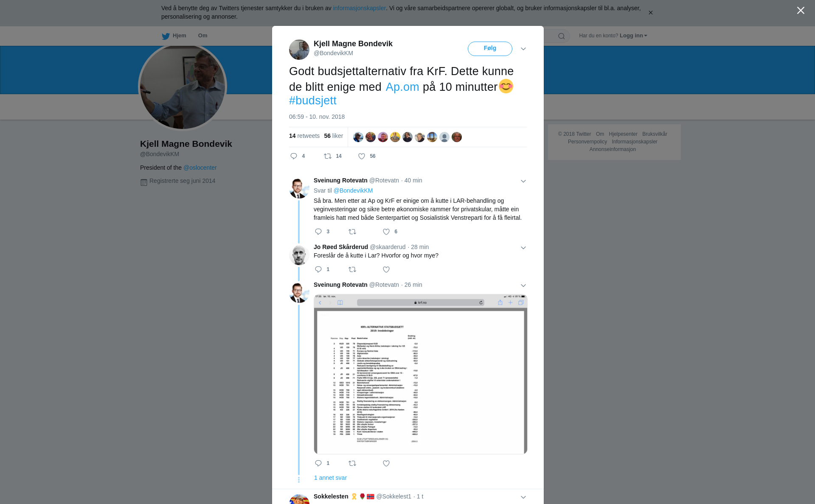815x504 pixels.
Task: Retweet Jo Røed Skårderud's reply
Action: (352, 269)
